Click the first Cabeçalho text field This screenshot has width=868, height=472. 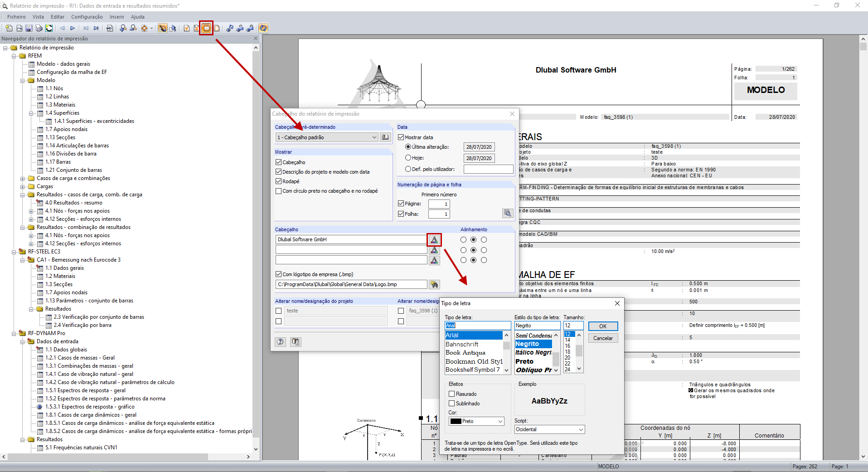click(x=351, y=239)
